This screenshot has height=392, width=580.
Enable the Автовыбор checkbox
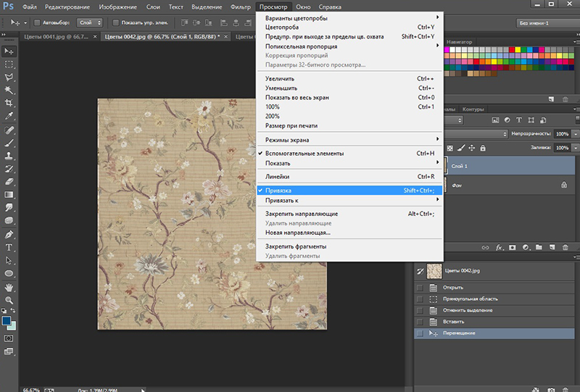38,23
